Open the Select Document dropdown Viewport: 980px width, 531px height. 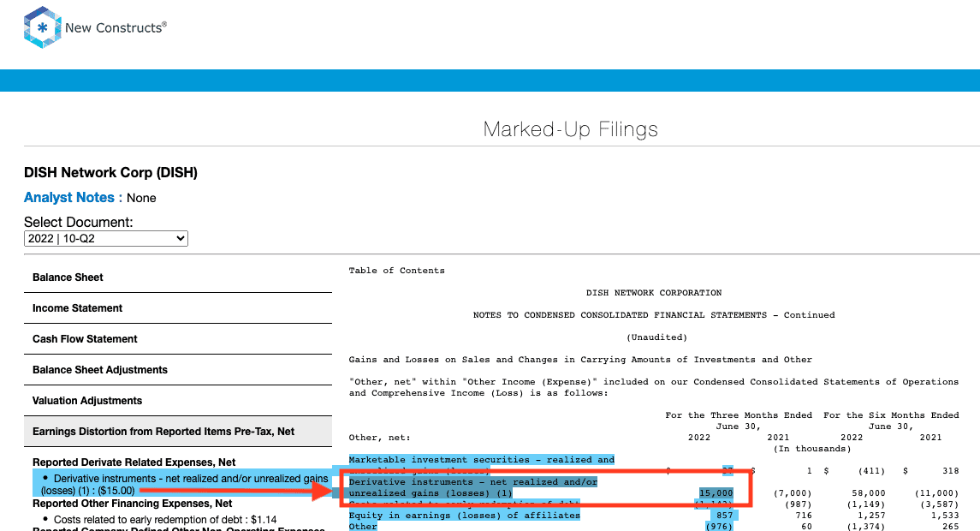tap(105, 238)
